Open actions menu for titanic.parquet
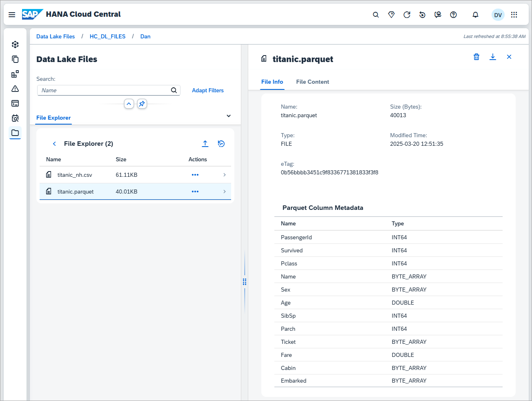The image size is (532, 401). click(195, 192)
